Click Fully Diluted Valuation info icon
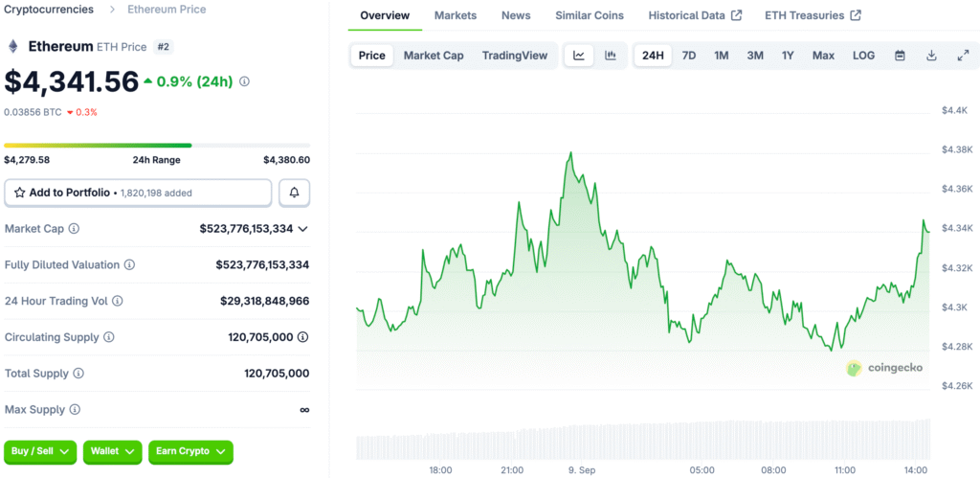The image size is (980, 478). (x=129, y=265)
